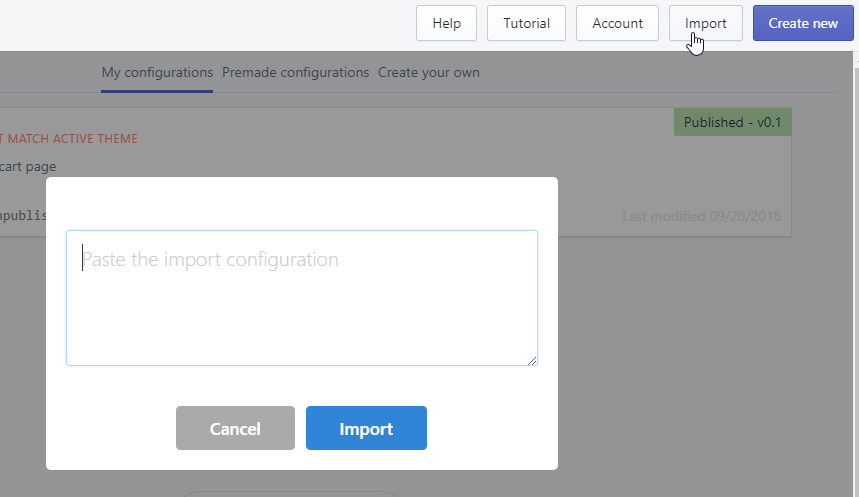
Task: Click the white dialog area above the text field
Action: 301,203
